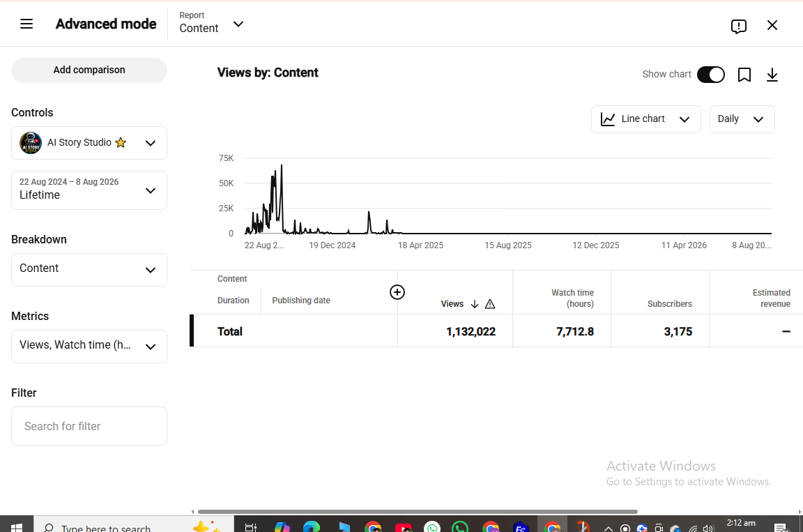Click the bookmark save report icon
Image resolution: width=803 pixels, height=532 pixels.
(x=744, y=75)
